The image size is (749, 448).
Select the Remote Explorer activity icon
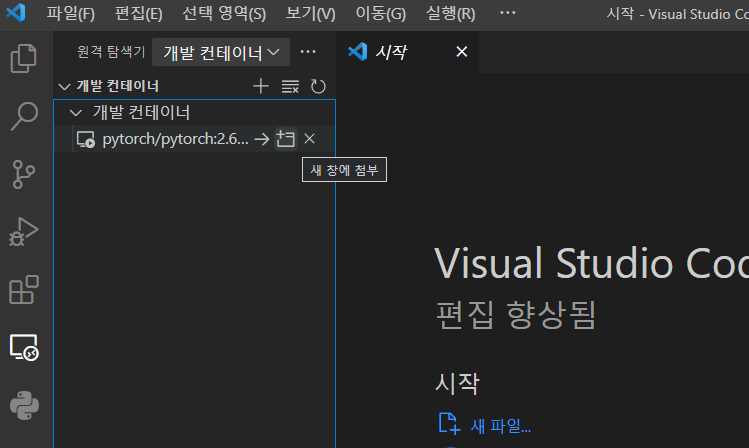pyautogui.click(x=24, y=347)
